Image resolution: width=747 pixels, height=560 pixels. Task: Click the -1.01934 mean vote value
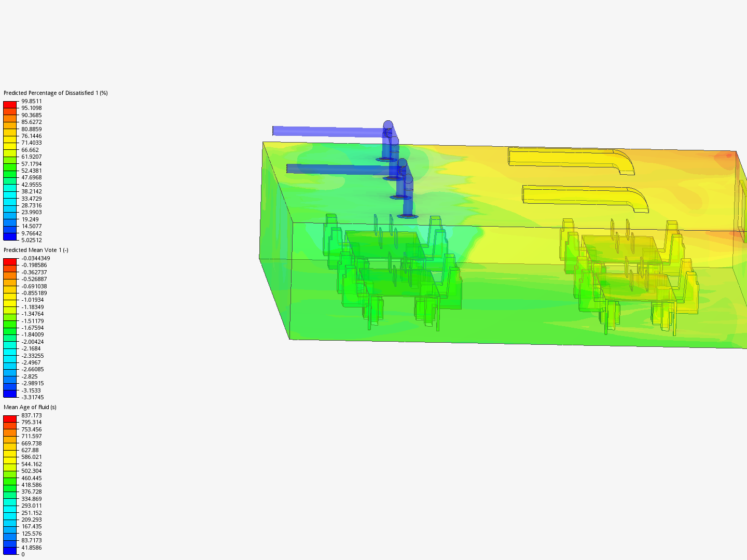pos(33,300)
